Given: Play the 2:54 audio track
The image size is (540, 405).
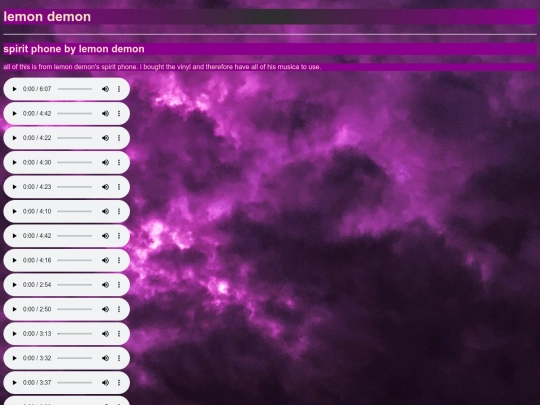Looking at the screenshot, I should coord(14,284).
